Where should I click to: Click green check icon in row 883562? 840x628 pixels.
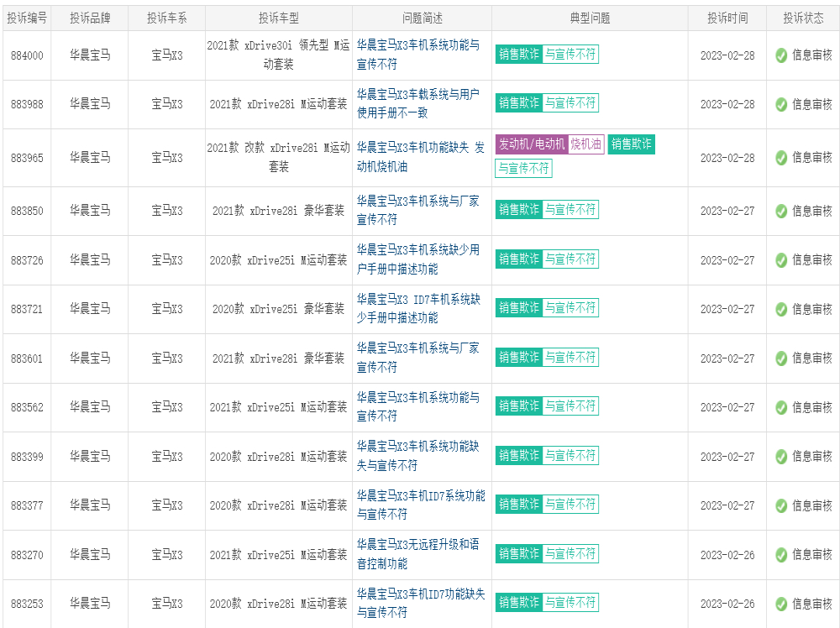click(781, 407)
